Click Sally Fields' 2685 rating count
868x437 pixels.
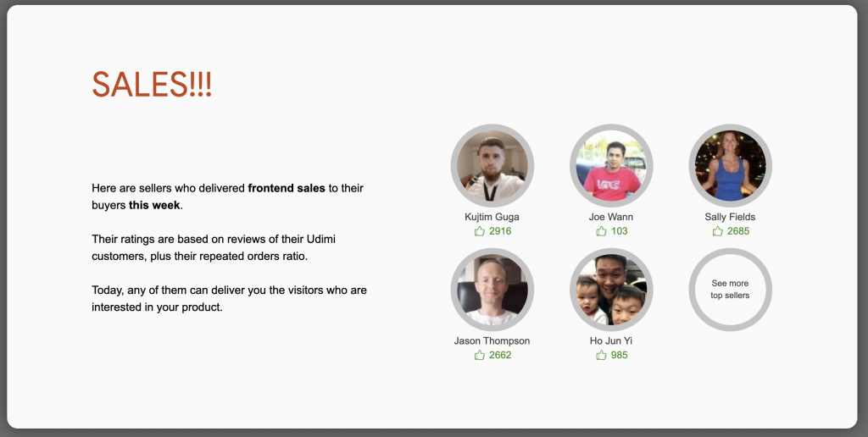pos(738,231)
